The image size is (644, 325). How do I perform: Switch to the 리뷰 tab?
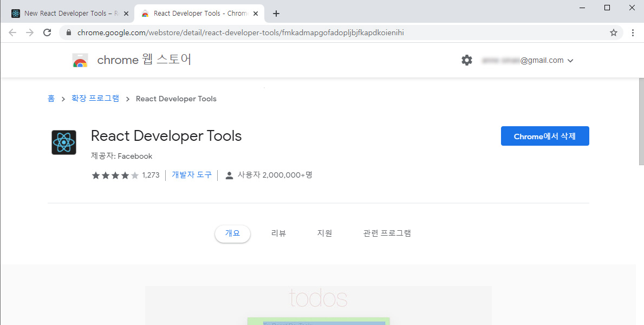click(279, 233)
